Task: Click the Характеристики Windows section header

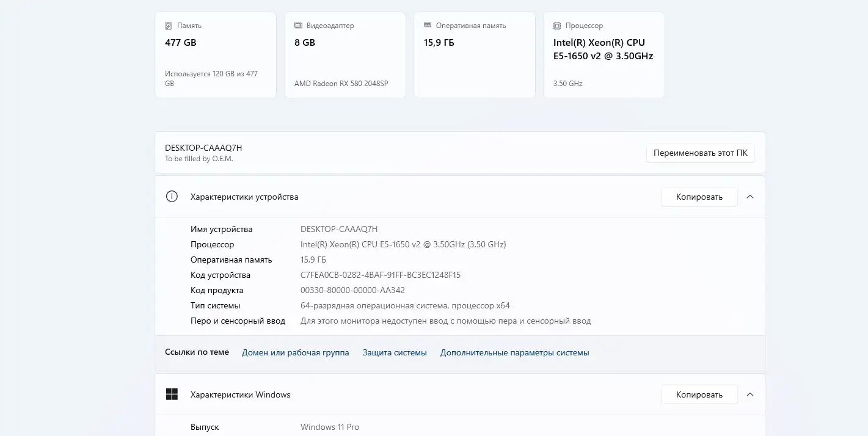Action: tap(460, 394)
